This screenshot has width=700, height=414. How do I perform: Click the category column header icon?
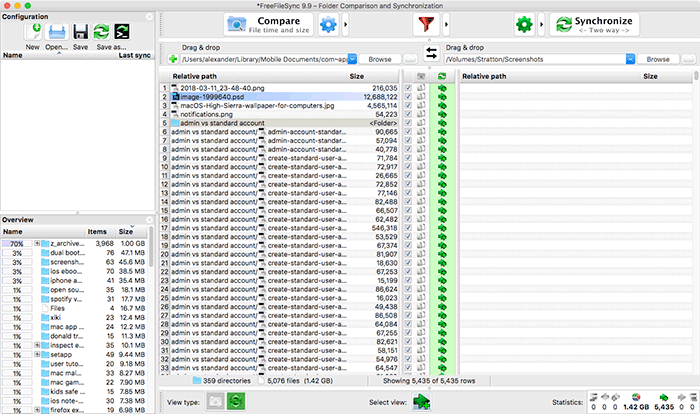tap(421, 76)
